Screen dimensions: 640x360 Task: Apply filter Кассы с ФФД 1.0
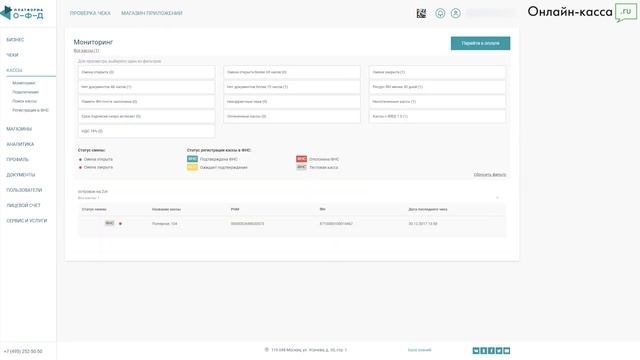pyautogui.click(x=437, y=116)
